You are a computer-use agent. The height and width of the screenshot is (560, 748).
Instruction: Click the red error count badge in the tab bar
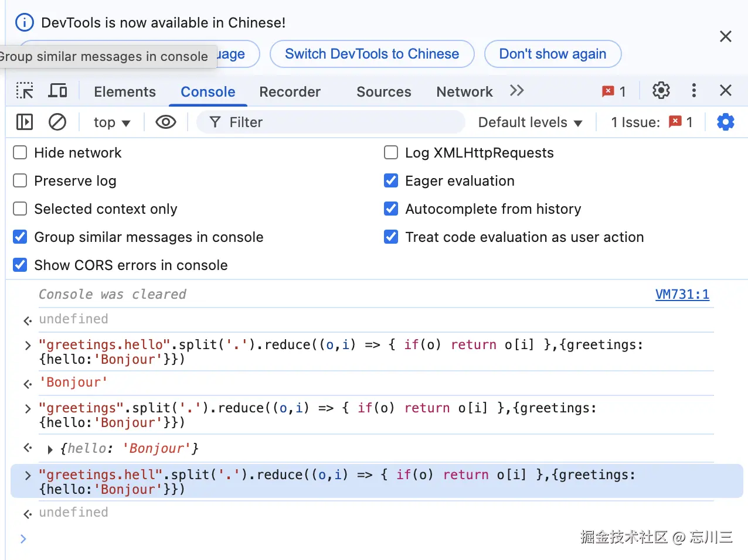coord(614,91)
